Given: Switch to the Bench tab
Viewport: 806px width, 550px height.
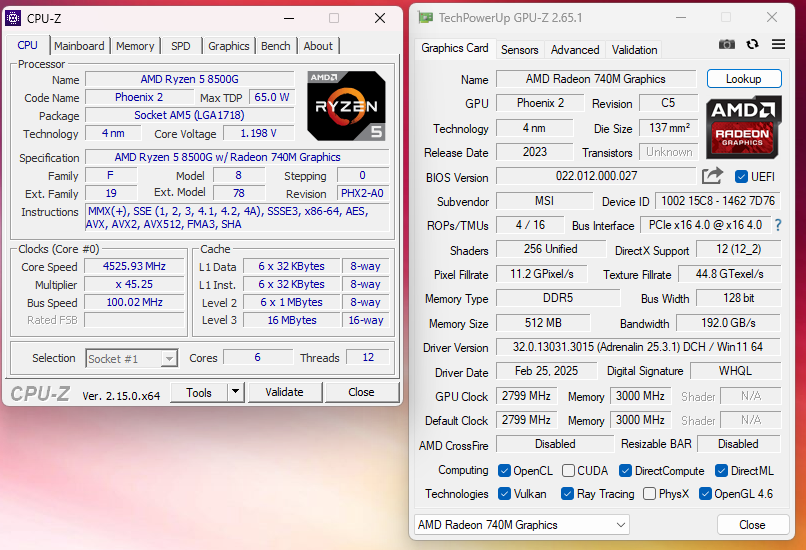Looking at the screenshot, I should pyautogui.click(x=276, y=46).
